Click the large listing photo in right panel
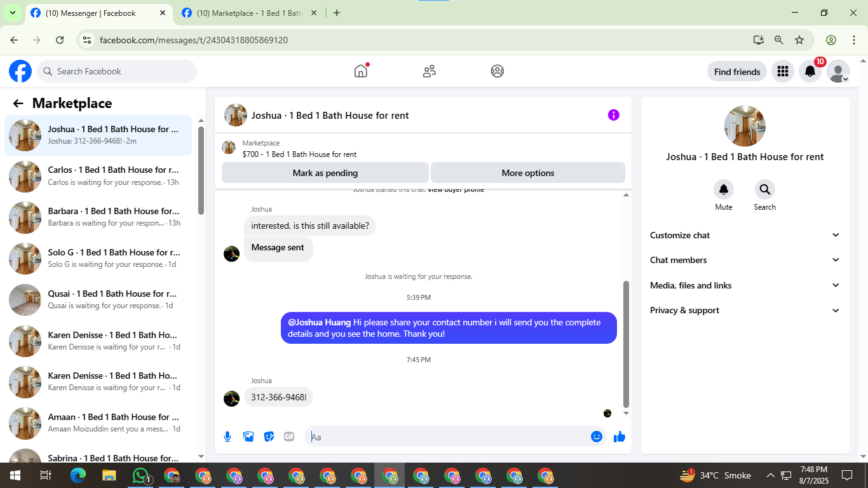Viewport: 868px width, 488px height. coord(745,126)
